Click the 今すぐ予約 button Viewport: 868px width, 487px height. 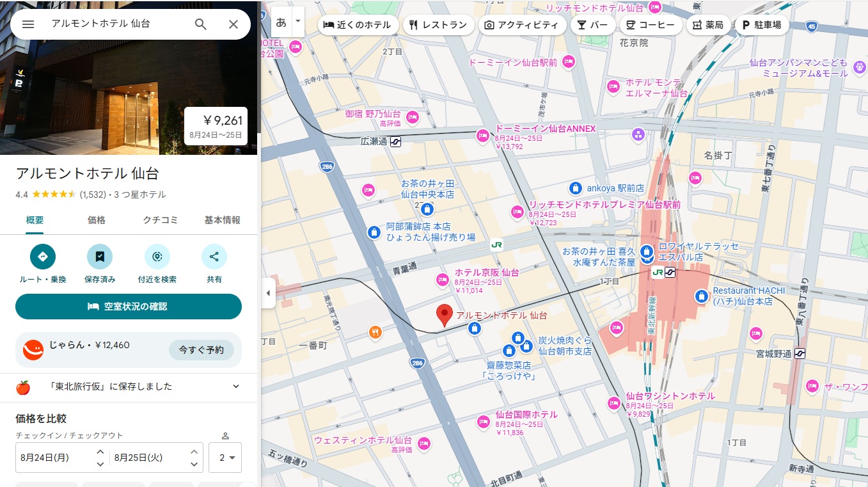click(201, 350)
